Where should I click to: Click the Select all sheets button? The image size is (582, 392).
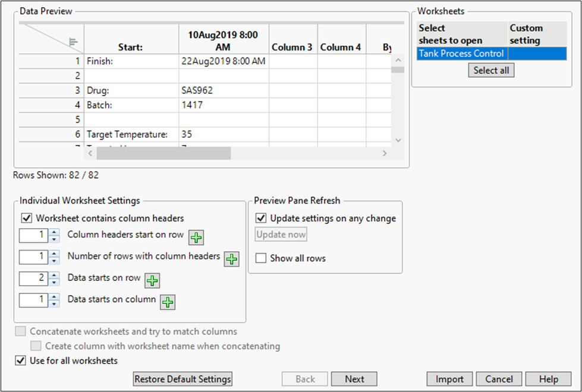[x=491, y=70]
